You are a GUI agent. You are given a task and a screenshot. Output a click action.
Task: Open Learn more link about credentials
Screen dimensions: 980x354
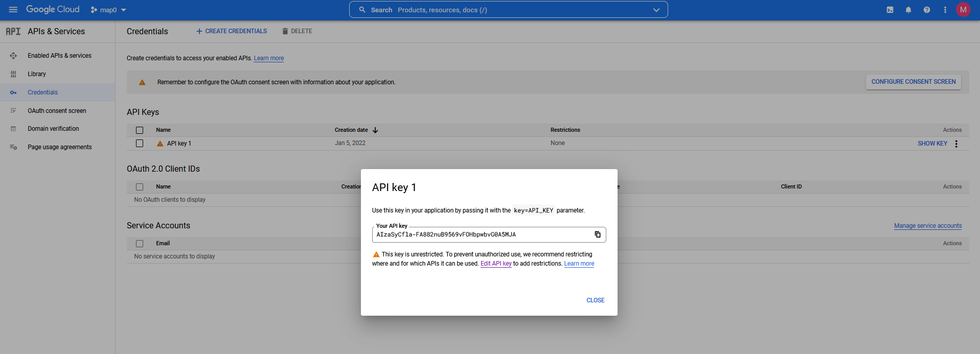coord(269,58)
